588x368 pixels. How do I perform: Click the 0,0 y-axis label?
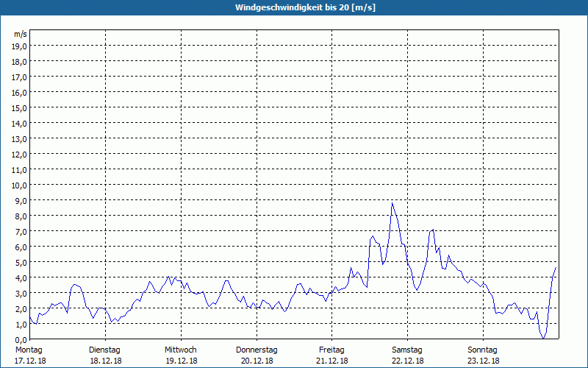[21, 340]
